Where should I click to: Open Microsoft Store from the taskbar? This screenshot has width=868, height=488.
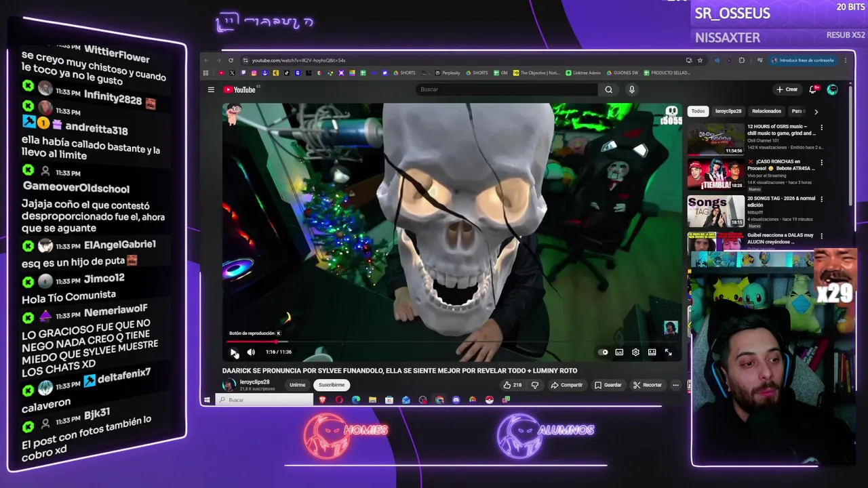pos(389,400)
